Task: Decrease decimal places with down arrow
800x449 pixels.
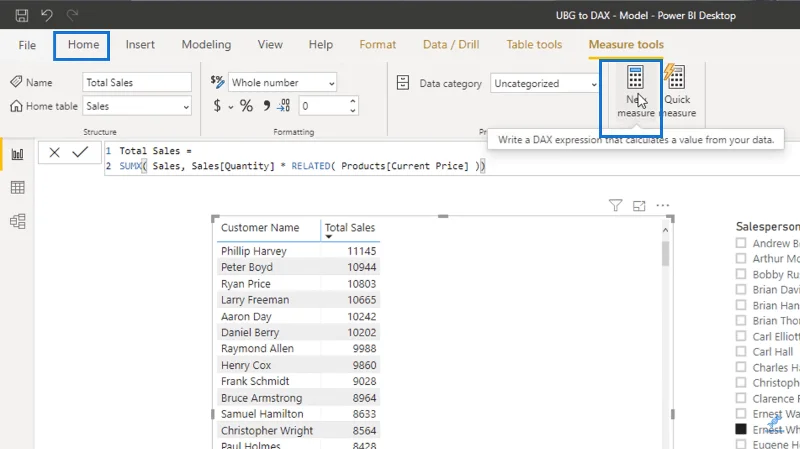Action: [353, 110]
